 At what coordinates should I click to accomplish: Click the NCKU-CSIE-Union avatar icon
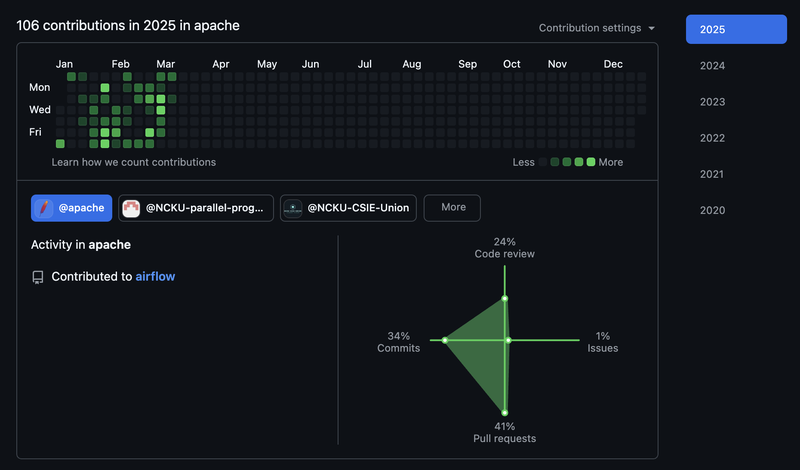(293, 208)
